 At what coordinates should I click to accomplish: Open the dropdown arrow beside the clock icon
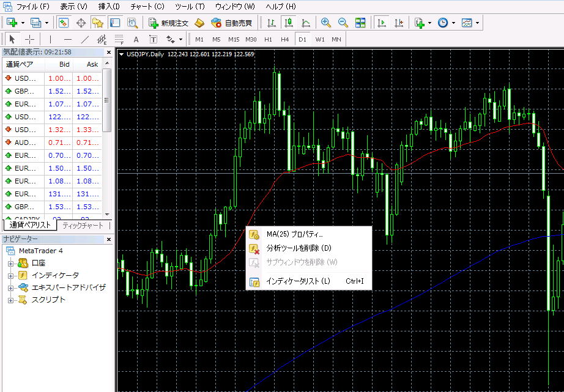click(x=453, y=23)
